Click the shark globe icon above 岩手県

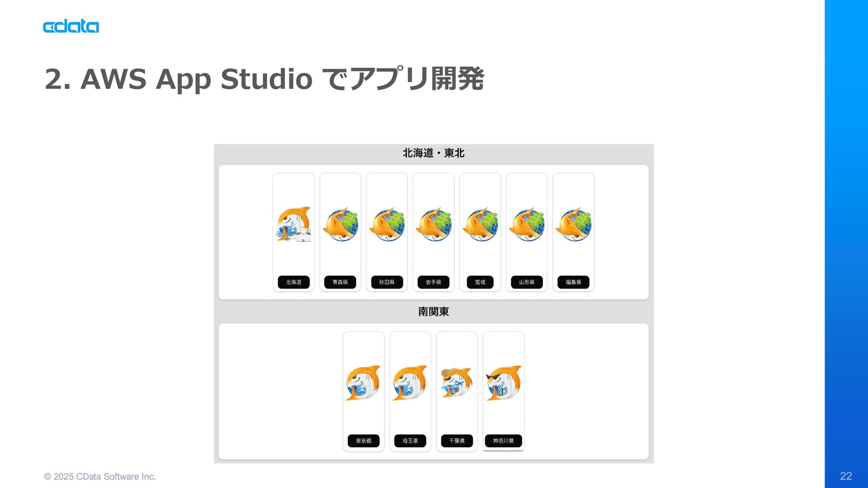(434, 225)
